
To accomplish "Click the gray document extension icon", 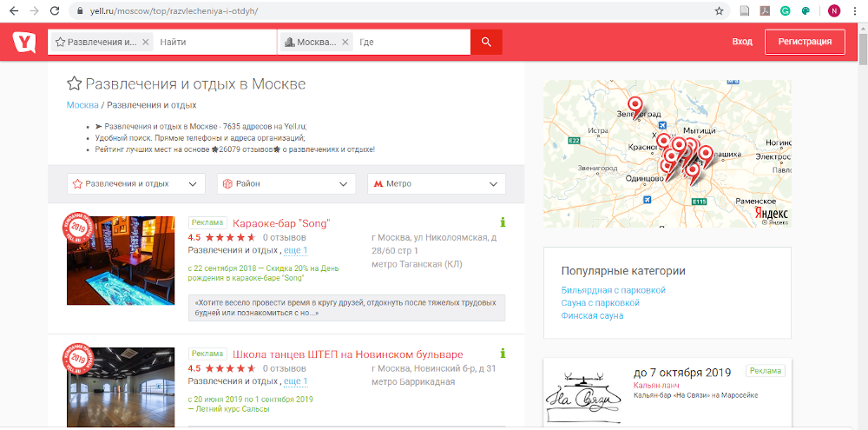I will (x=745, y=10).
